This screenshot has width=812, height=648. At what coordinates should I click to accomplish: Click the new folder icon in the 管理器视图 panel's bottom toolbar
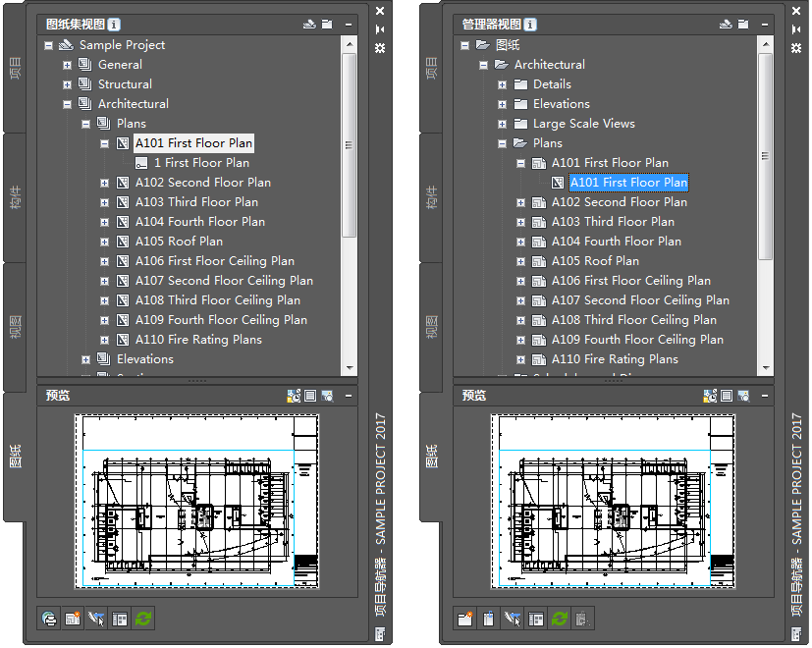coord(465,619)
